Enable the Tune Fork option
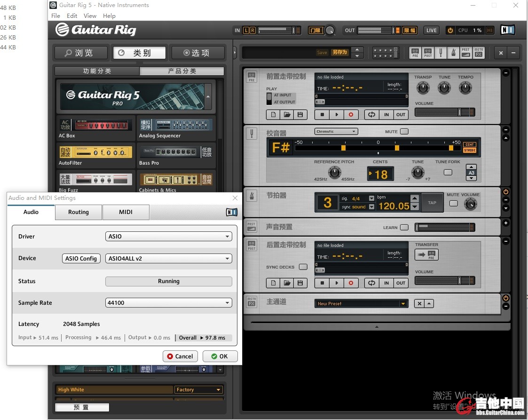Image resolution: width=528 pixels, height=420 pixels. (448, 172)
